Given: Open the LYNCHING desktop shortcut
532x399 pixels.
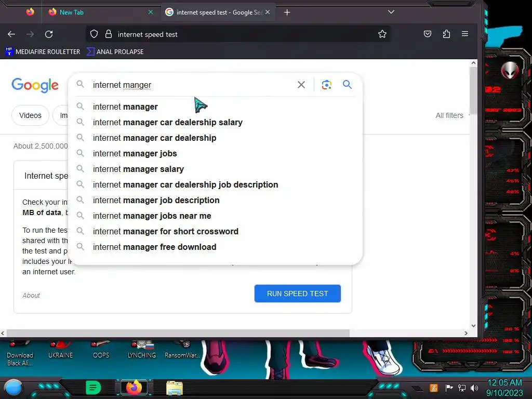Looking at the screenshot, I should tap(141, 351).
